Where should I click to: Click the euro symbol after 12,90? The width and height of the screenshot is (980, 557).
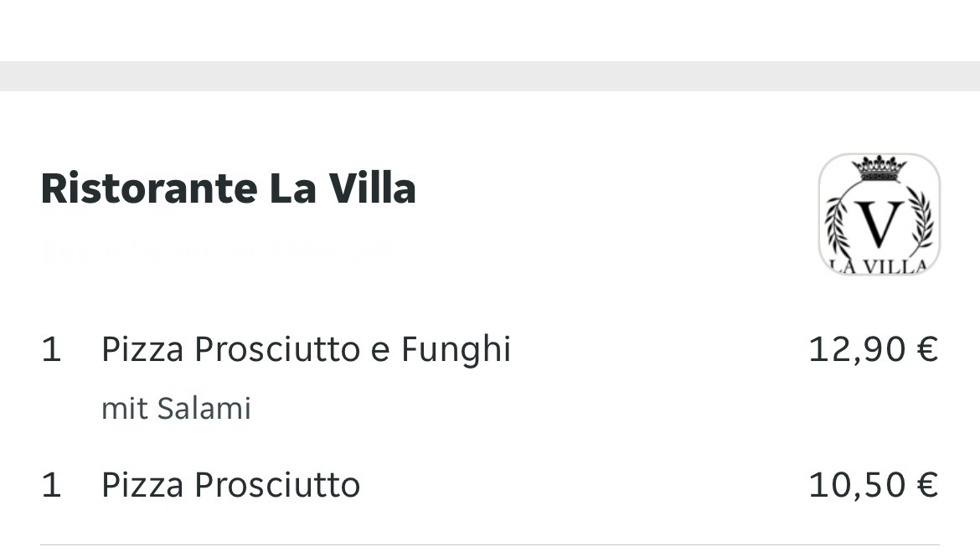(x=926, y=349)
